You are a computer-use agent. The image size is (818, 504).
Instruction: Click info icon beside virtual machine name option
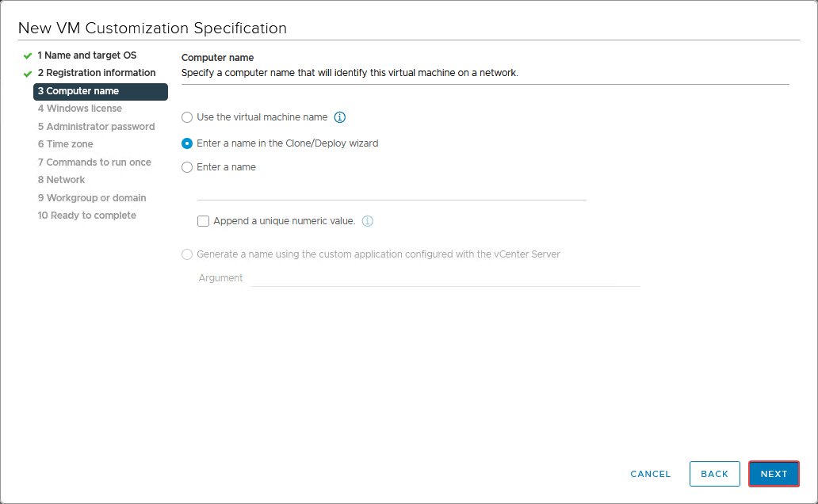click(x=340, y=117)
